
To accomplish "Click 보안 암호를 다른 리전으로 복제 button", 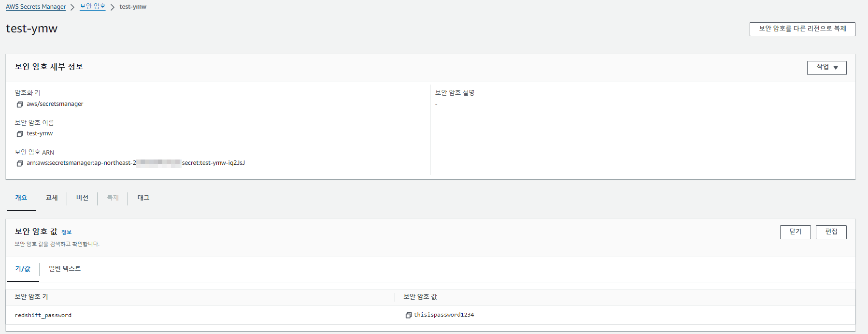I will 802,29.
